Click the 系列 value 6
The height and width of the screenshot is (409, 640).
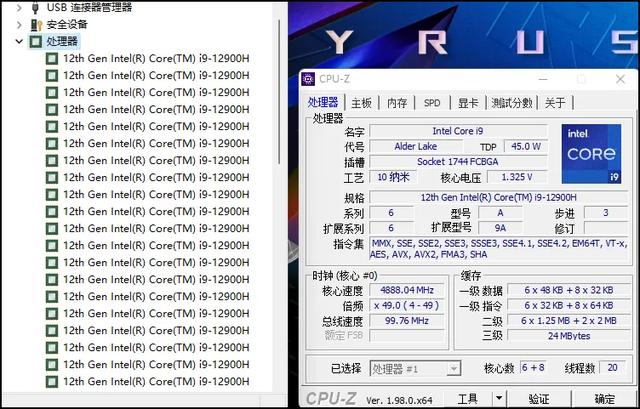point(391,213)
